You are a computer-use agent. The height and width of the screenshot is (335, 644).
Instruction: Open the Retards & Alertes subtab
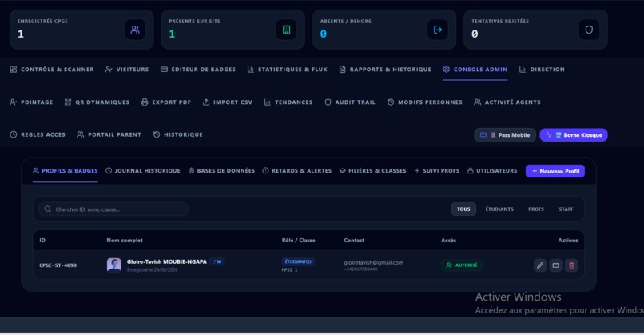click(x=297, y=170)
